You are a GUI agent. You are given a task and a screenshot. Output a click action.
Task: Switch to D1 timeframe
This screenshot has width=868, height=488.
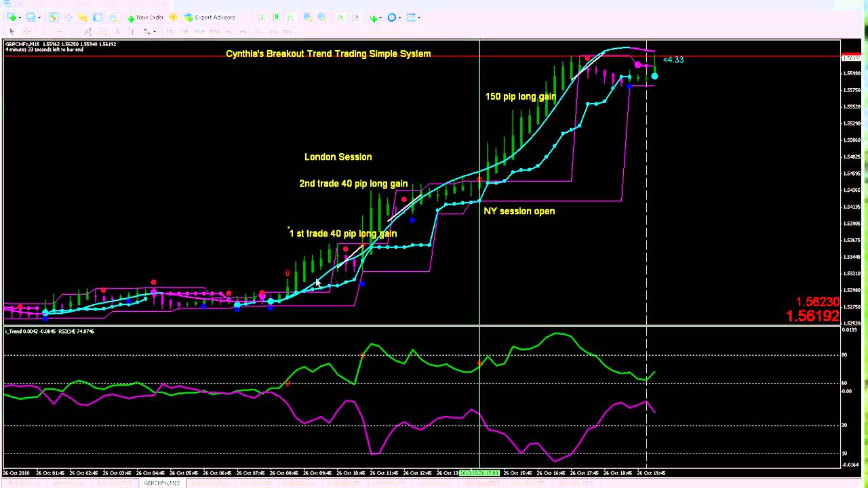pos(258,31)
